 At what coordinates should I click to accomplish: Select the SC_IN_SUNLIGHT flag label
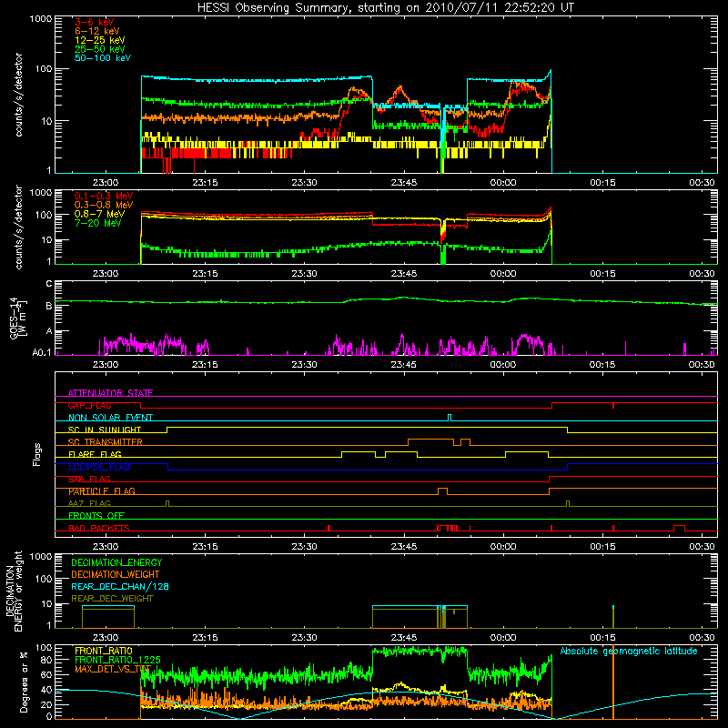(x=105, y=430)
